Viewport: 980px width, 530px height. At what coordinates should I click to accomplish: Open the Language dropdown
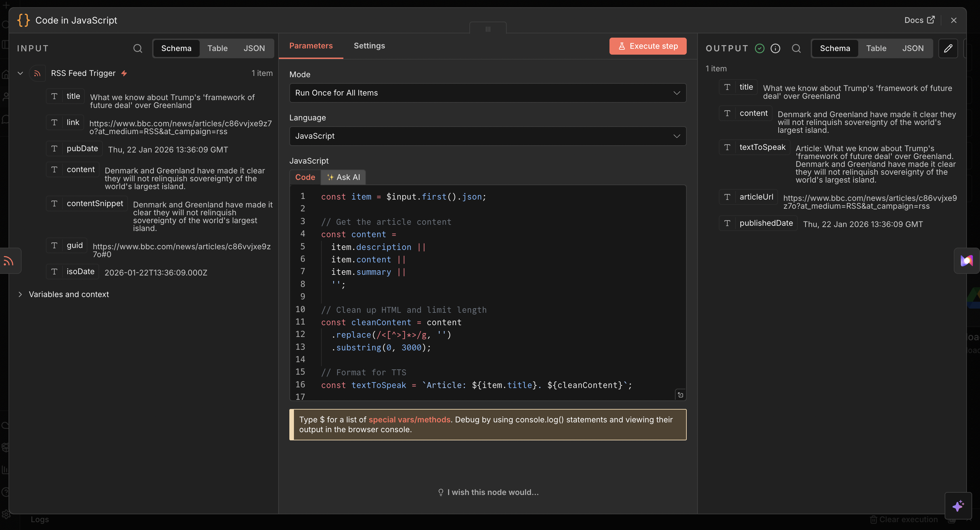[488, 136]
